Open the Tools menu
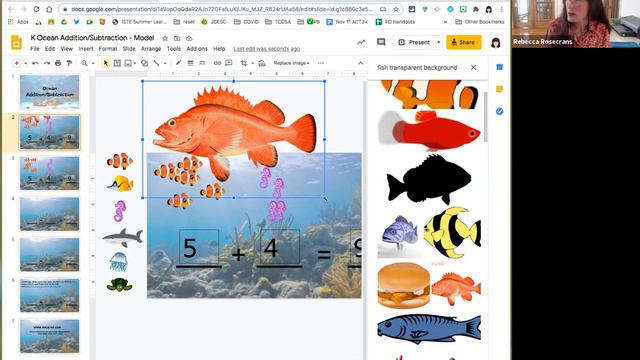The height and width of the screenshot is (360, 640). click(173, 49)
